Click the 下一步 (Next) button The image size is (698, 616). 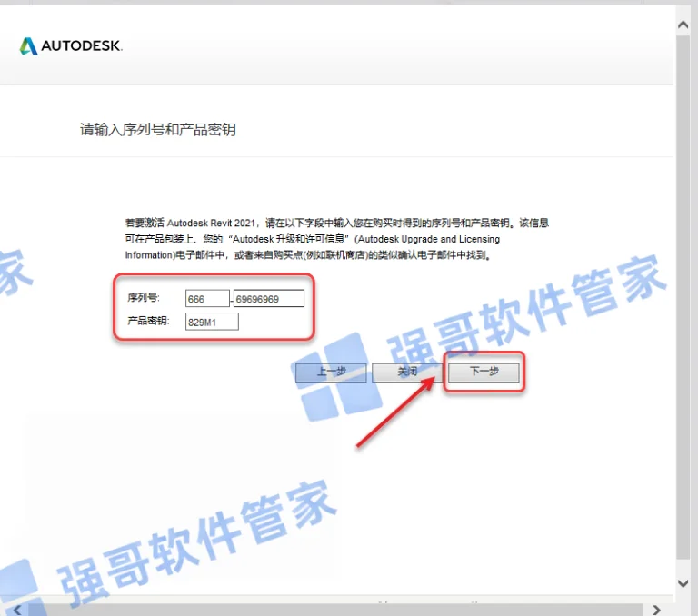click(x=484, y=373)
